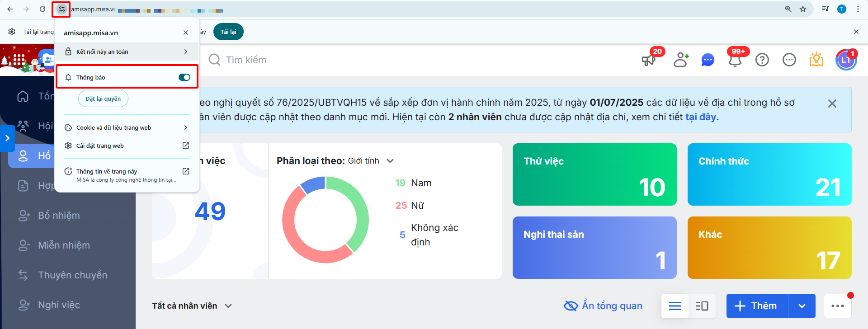This screenshot has width=868, height=329.
Task: Toggle the Thông báo notification switch
Action: 184,77
